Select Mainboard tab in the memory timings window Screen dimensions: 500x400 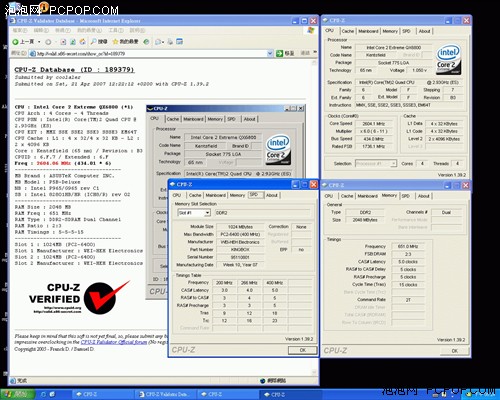(367, 196)
